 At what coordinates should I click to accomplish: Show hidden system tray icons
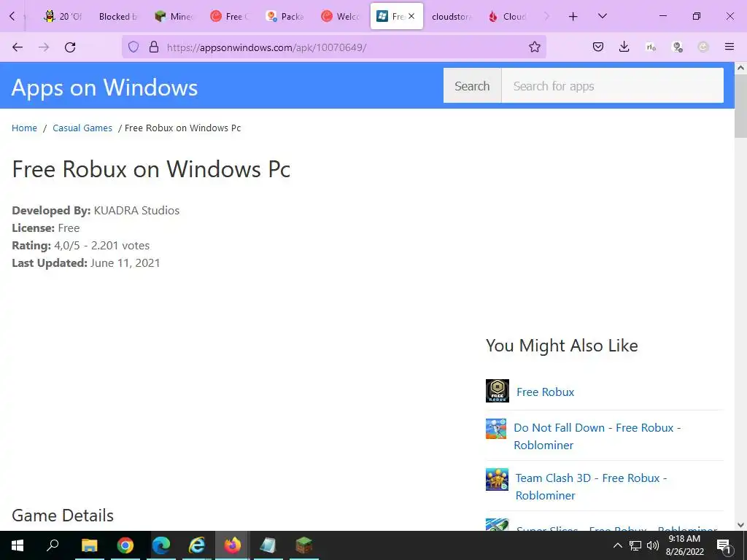[617, 545]
